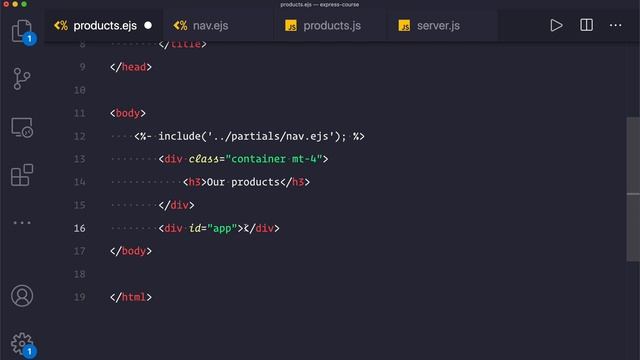Click the "container mt-4" class value

pyautogui.click(x=273, y=159)
